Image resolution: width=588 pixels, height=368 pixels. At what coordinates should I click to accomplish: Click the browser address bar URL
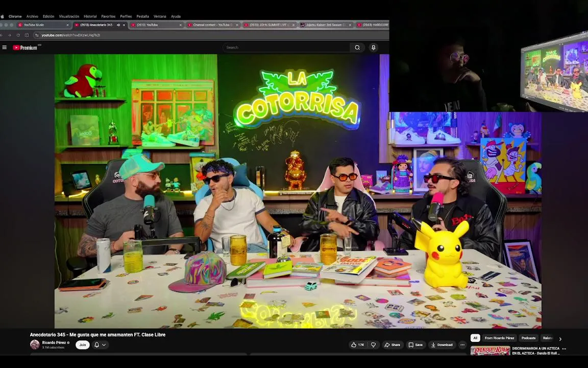click(x=70, y=35)
